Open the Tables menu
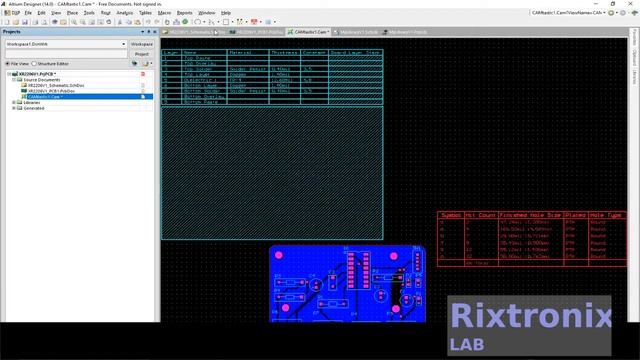The image size is (640, 360). pos(145,13)
